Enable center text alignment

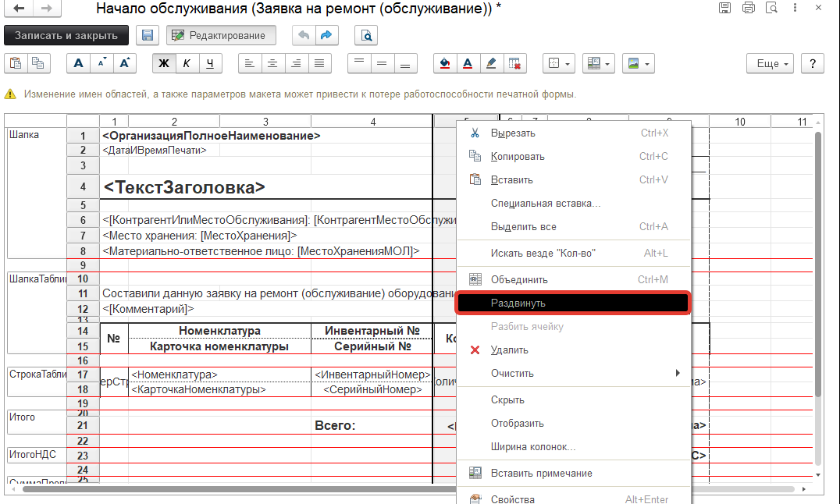pos(272,63)
